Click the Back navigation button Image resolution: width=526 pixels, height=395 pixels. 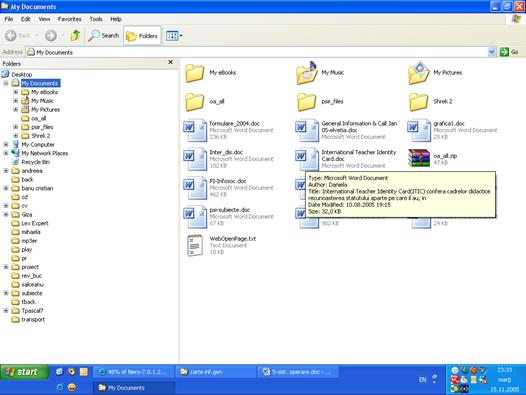(18, 35)
